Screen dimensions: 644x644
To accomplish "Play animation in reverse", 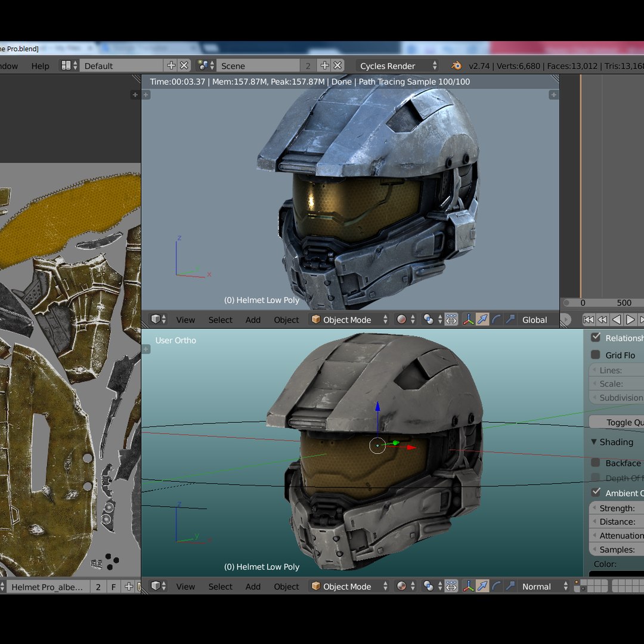I will click(x=616, y=319).
